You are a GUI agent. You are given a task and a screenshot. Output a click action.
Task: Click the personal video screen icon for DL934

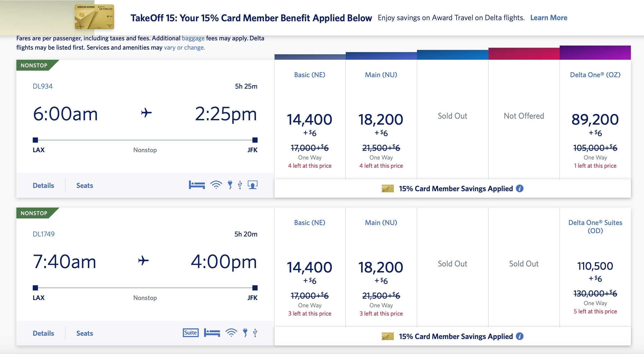point(252,185)
